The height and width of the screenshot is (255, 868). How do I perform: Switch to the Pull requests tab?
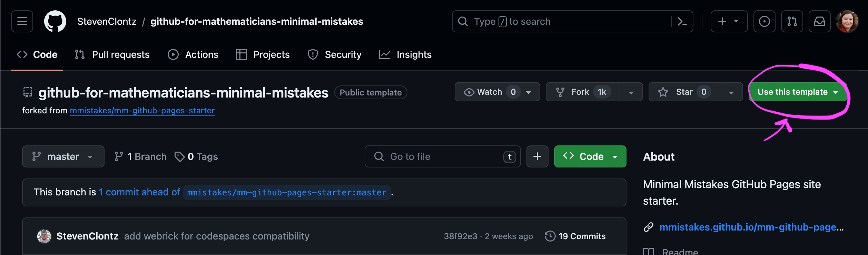(x=112, y=54)
